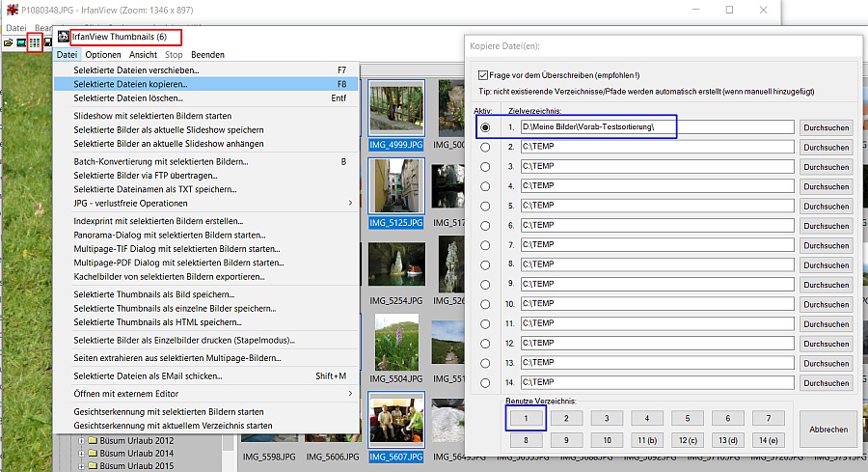Click the red IrfanView logo in title bar
This screenshot has width=868, height=472.
(x=8, y=9)
